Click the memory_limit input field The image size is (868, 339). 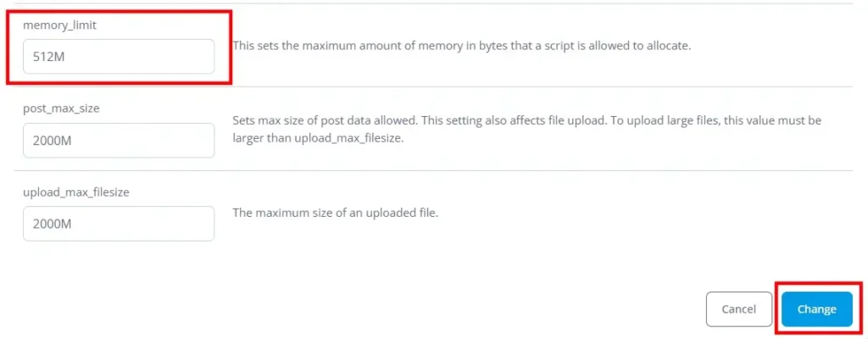119,57
